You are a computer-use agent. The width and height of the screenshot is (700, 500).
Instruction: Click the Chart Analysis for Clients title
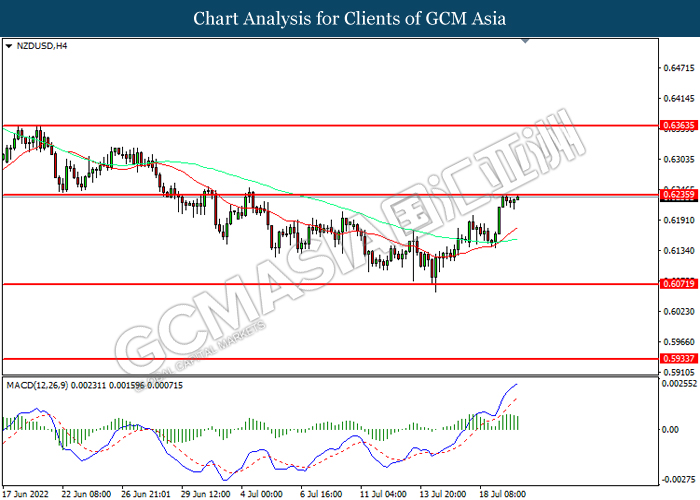[350, 18]
